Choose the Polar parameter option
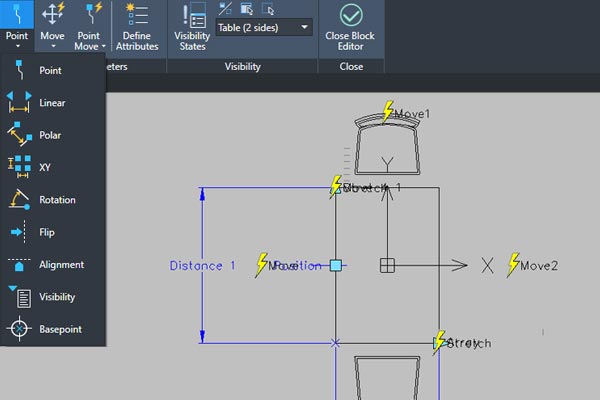The image size is (600, 400). tap(48, 135)
